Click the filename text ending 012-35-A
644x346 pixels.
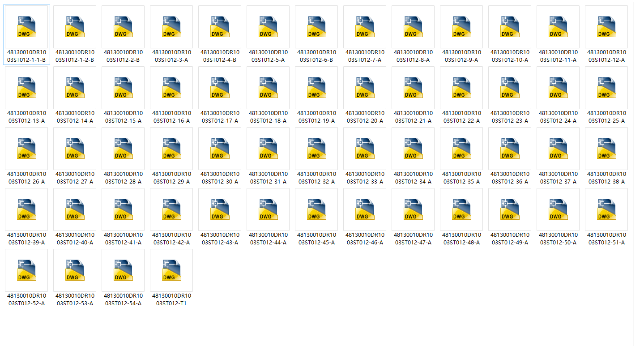point(461,178)
